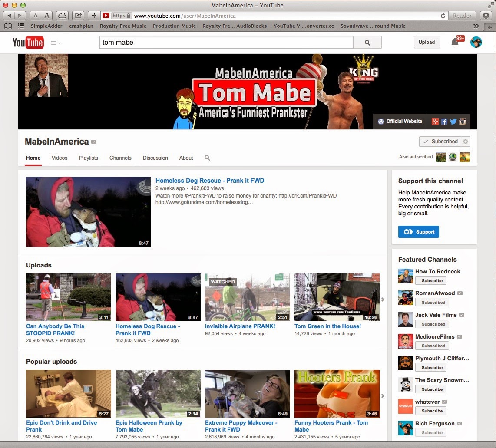The height and width of the screenshot is (448, 496).
Task: Switch to the Videos tab
Action: tap(60, 158)
